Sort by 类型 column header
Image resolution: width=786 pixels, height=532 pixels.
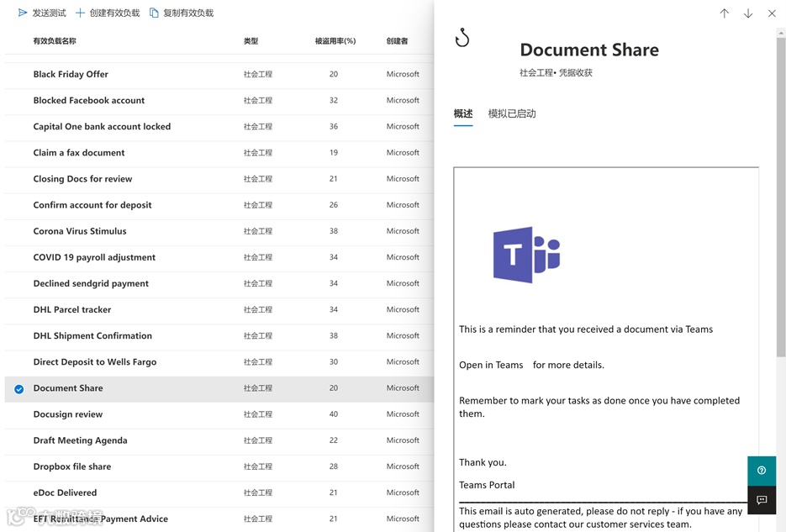coord(251,41)
